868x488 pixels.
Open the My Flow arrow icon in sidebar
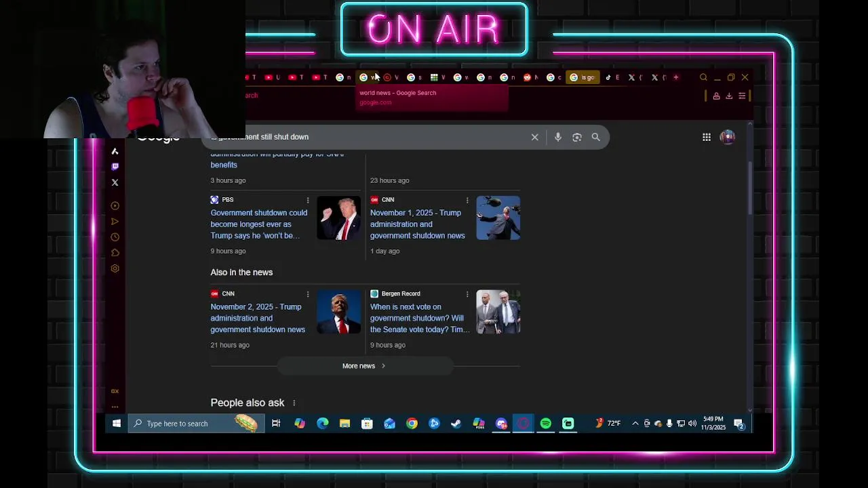[115, 222]
